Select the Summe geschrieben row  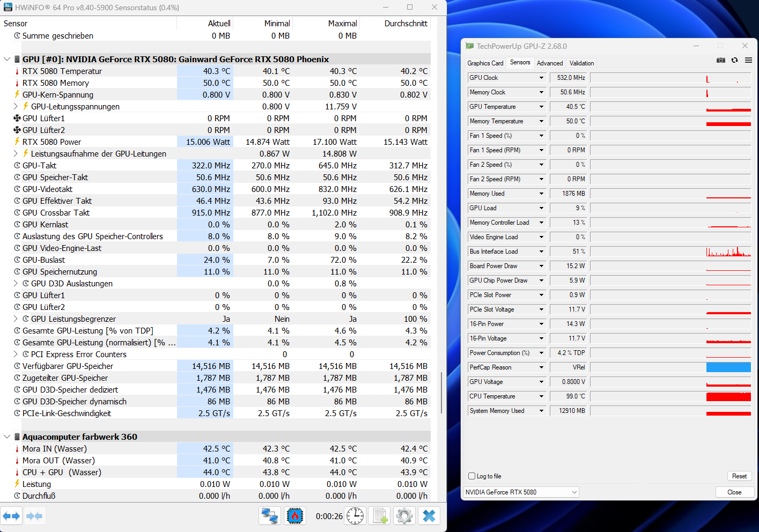click(216, 36)
